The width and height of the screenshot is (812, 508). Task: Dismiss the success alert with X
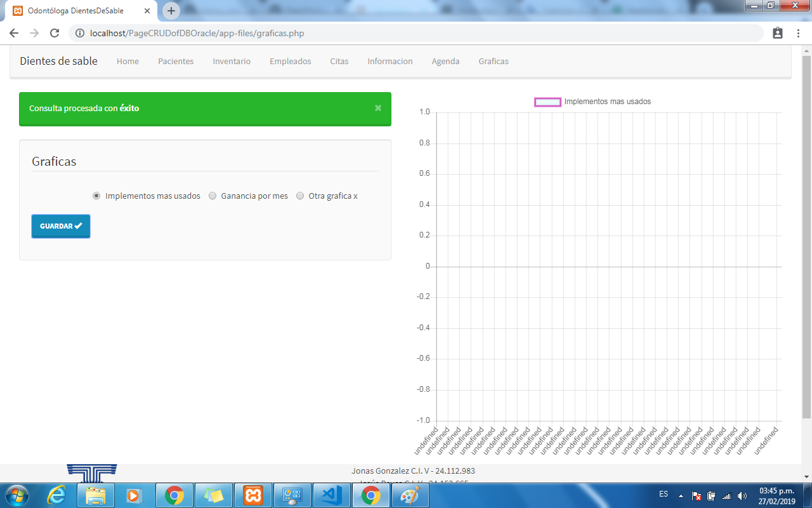click(378, 108)
